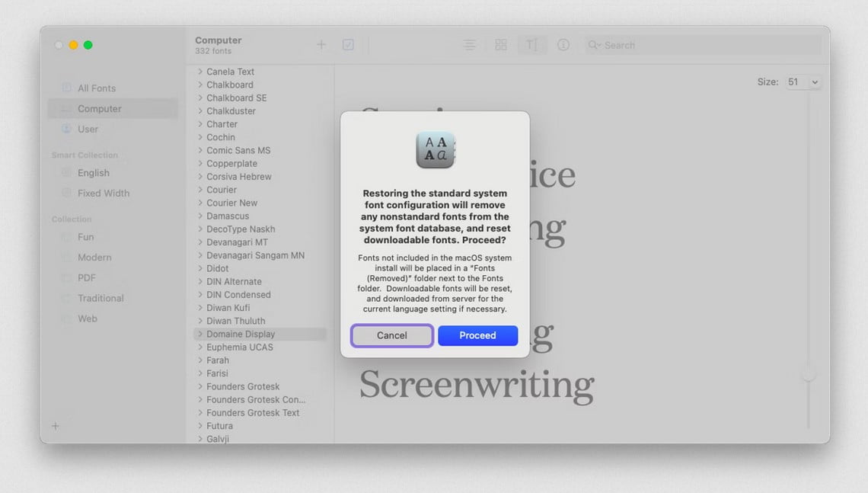The width and height of the screenshot is (868, 493).
Task: Select Corsiva Hebrew in font list
Action: click(x=239, y=177)
